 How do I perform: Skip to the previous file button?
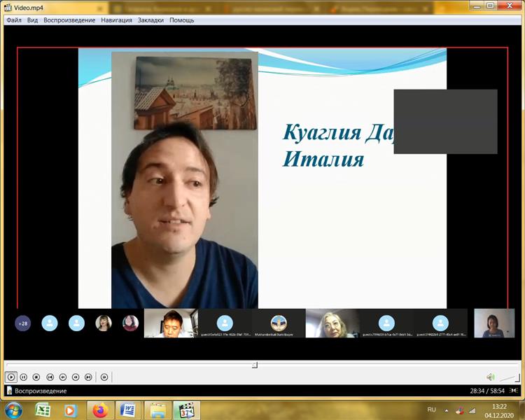click(x=50, y=377)
